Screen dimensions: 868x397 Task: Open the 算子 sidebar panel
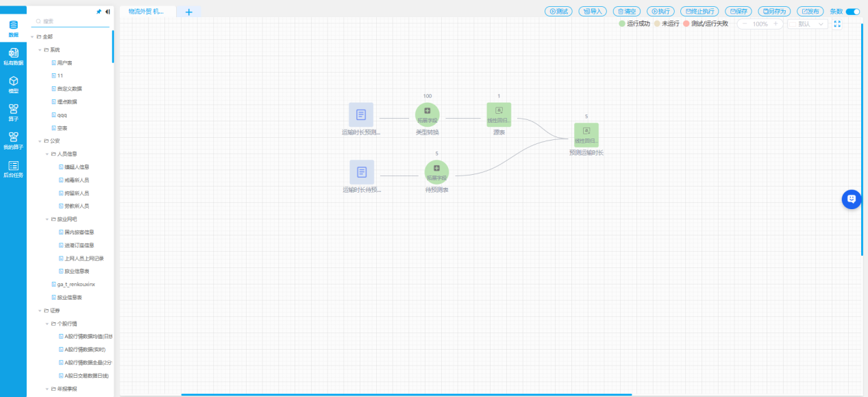point(13,112)
